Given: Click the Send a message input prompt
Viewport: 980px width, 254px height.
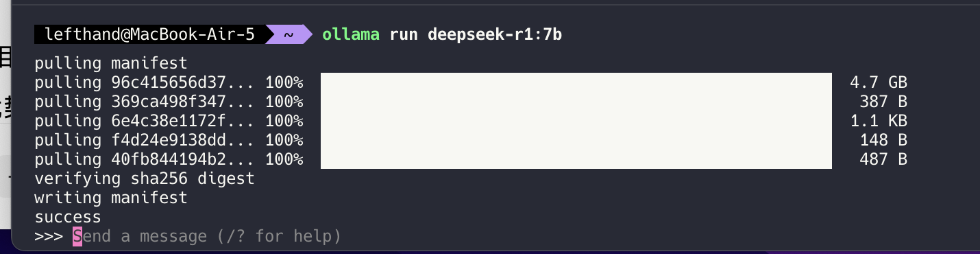Looking at the screenshot, I should tap(207, 237).
